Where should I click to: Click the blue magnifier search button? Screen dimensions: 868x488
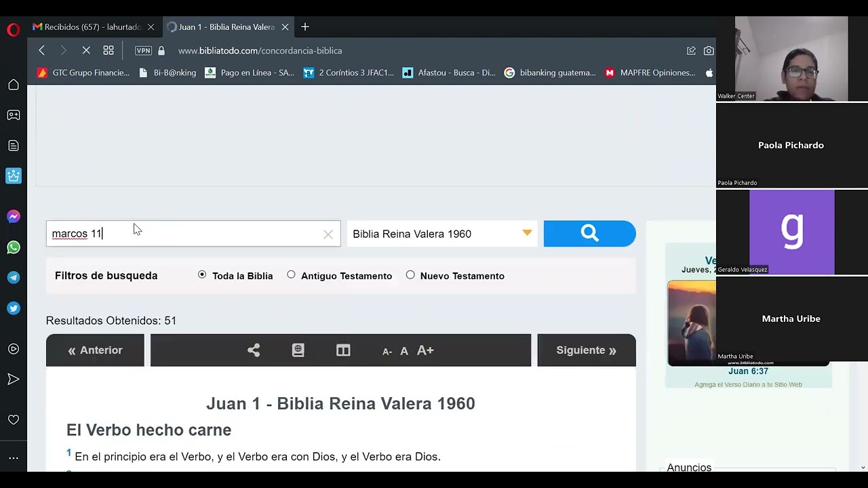(x=589, y=234)
